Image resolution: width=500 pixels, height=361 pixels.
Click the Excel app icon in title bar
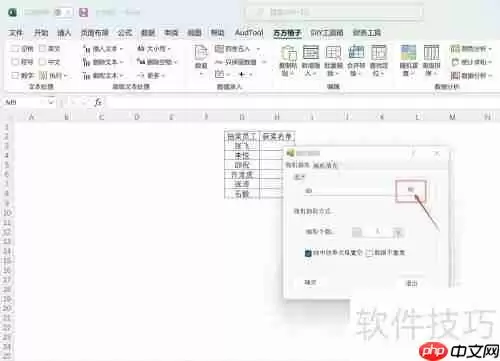click(12, 13)
